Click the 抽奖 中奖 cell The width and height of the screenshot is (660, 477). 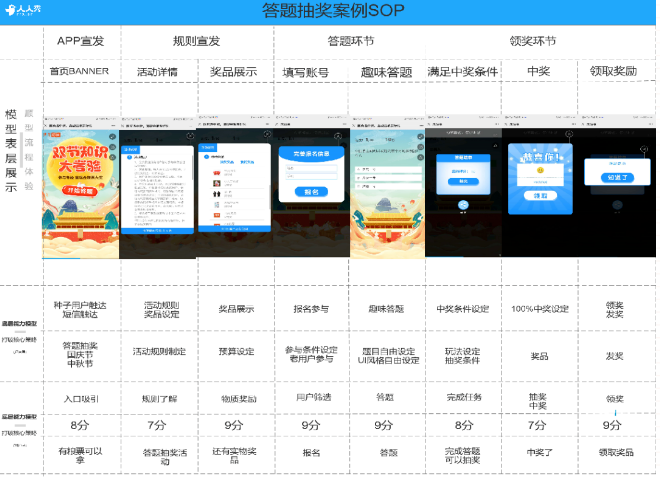coord(538,401)
